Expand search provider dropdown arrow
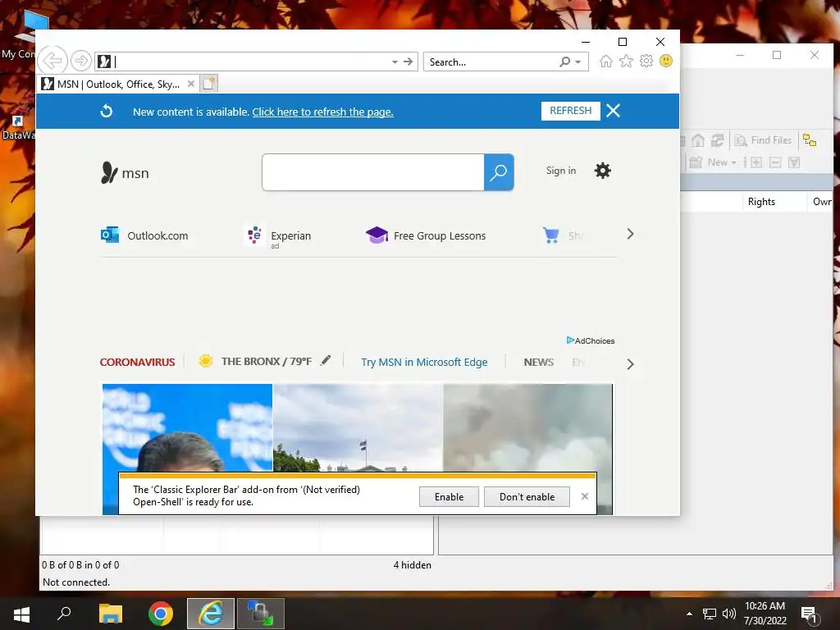Viewport: 840px width, 630px height. (x=578, y=62)
